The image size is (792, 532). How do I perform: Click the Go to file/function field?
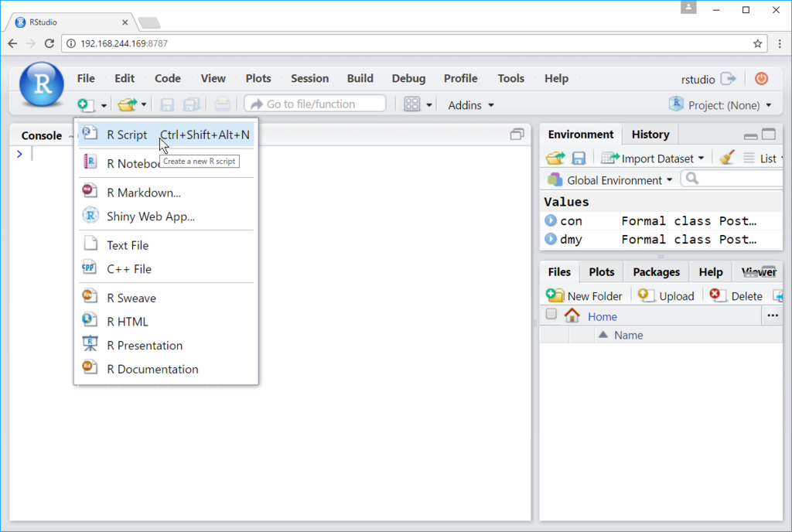(x=316, y=104)
